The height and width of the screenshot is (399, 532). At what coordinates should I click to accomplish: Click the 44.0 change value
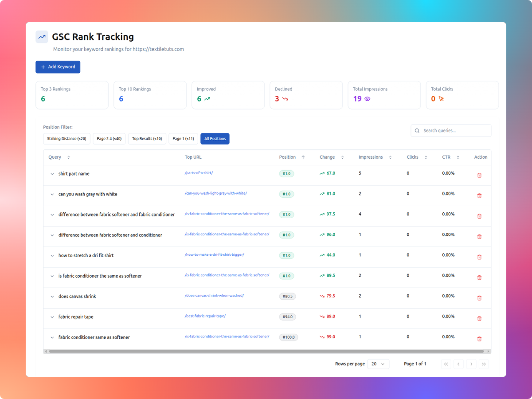331,255
